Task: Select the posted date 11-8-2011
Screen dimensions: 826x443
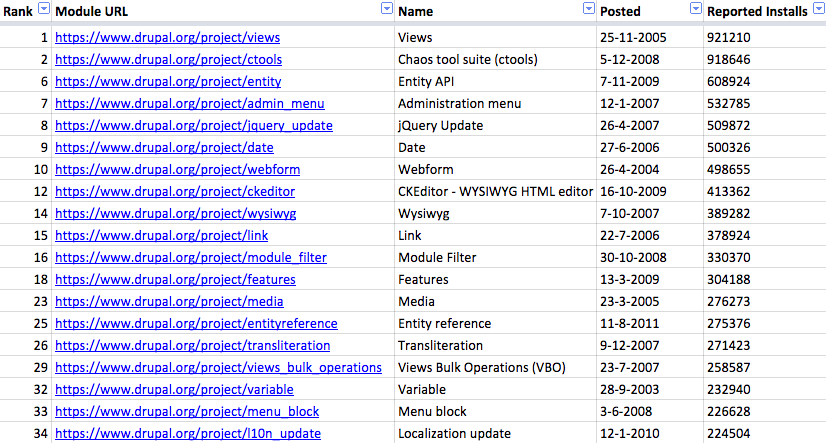Action: pyautogui.click(x=650, y=323)
